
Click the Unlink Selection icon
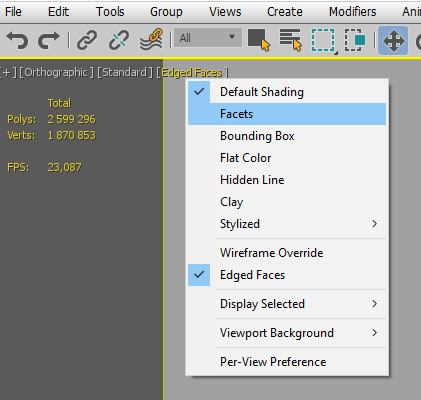(119, 40)
